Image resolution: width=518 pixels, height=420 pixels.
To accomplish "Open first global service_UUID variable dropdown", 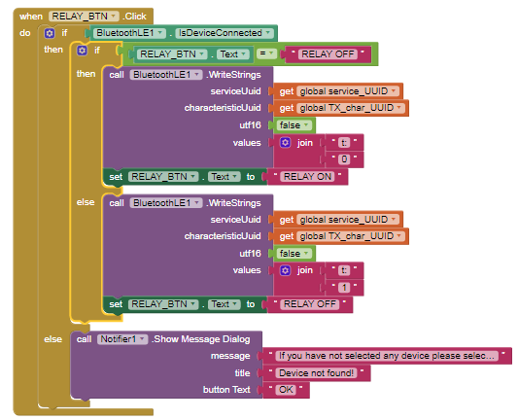I will click(394, 91).
